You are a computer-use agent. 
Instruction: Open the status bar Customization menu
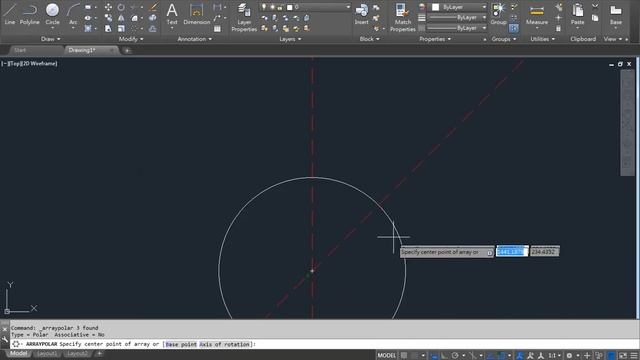pyautogui.click(x=634, y=356)
